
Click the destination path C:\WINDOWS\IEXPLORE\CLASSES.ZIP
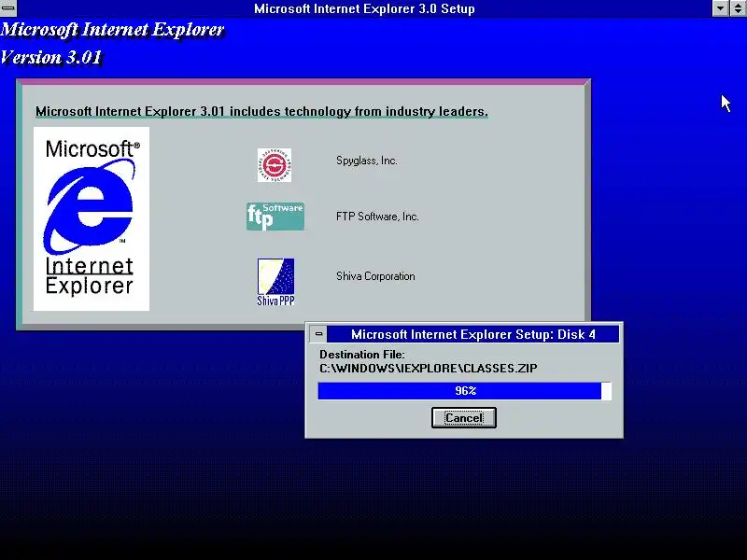click(429, 368)
